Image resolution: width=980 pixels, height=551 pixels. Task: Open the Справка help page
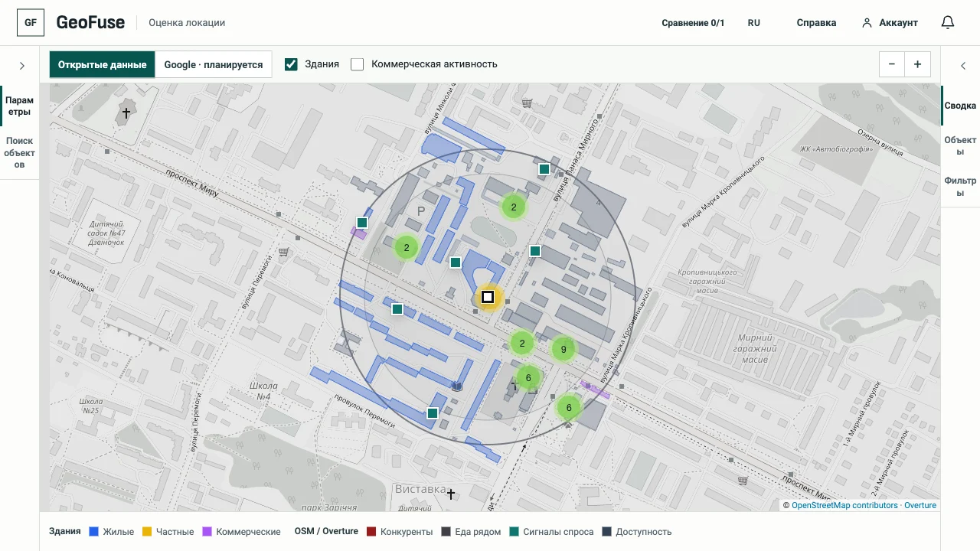(x=816, y=23)
